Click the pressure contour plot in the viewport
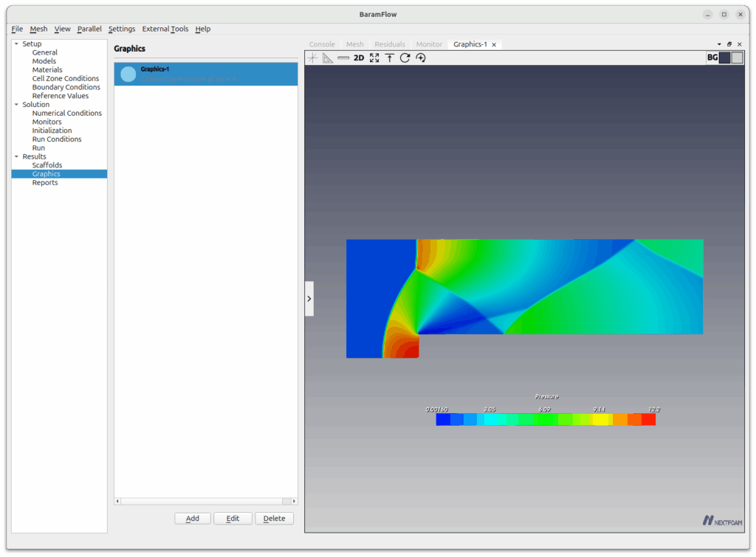The height and width of the screenshot is (557, 756). [525, 298]
